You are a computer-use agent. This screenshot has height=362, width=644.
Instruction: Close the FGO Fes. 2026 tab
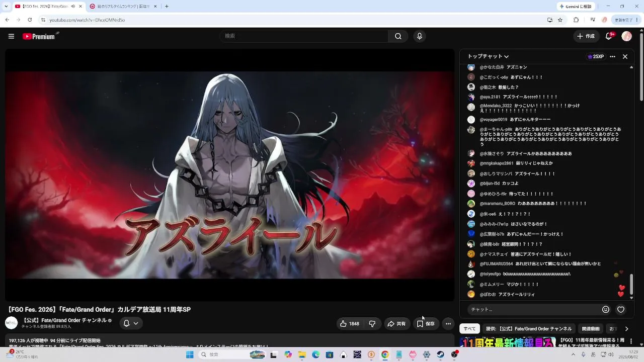point(80,6)
